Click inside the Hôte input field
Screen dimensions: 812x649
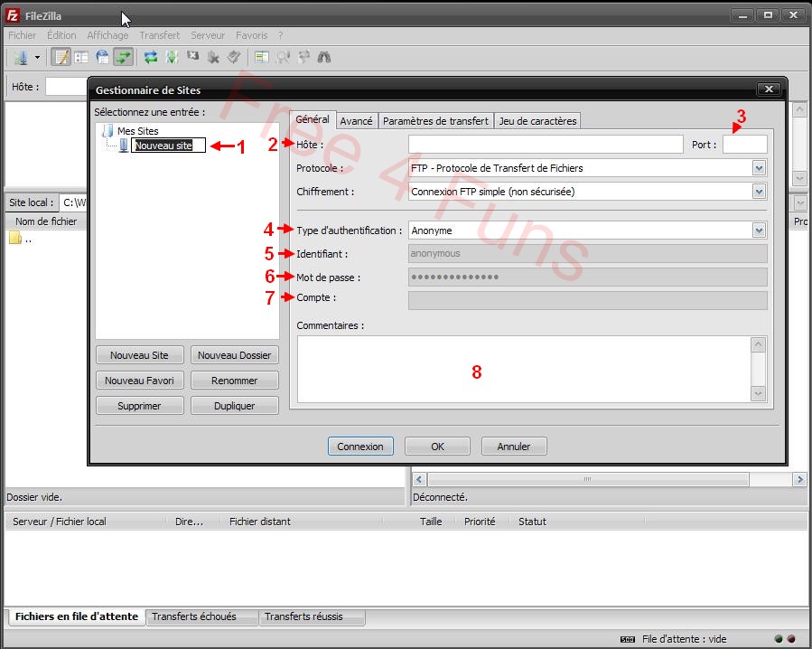(x=542, y=144)
